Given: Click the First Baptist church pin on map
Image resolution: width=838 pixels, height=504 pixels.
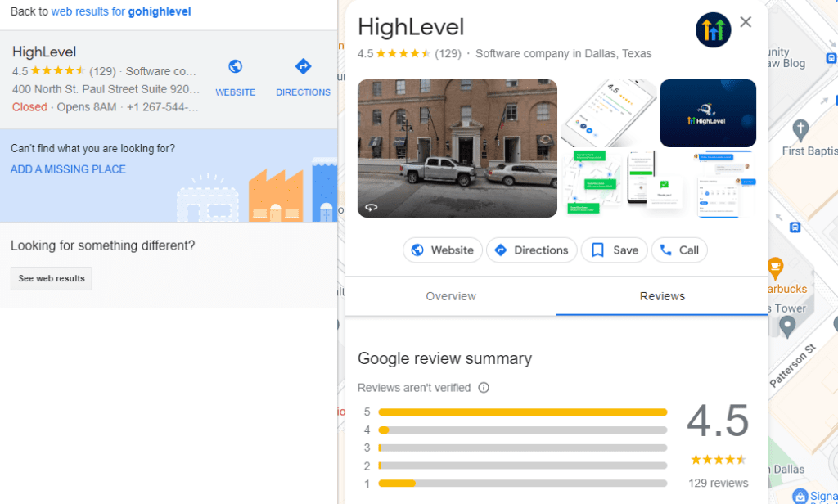Looking at the screenshot, I should click(x=800, y=129).
